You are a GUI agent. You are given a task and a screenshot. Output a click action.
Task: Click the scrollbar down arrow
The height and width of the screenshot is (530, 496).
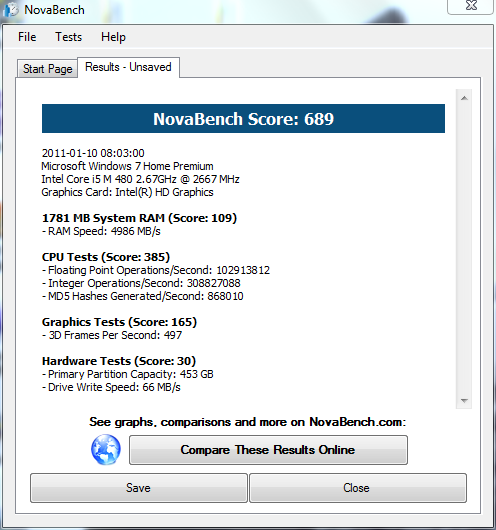pyautogui.click(x=464, y=401)
